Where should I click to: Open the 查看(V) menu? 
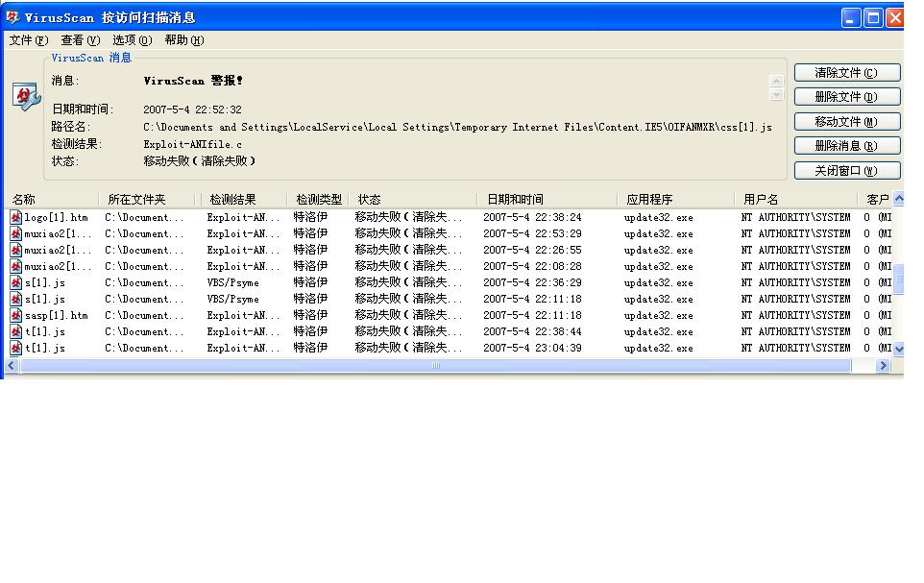(x=80, y=40)
